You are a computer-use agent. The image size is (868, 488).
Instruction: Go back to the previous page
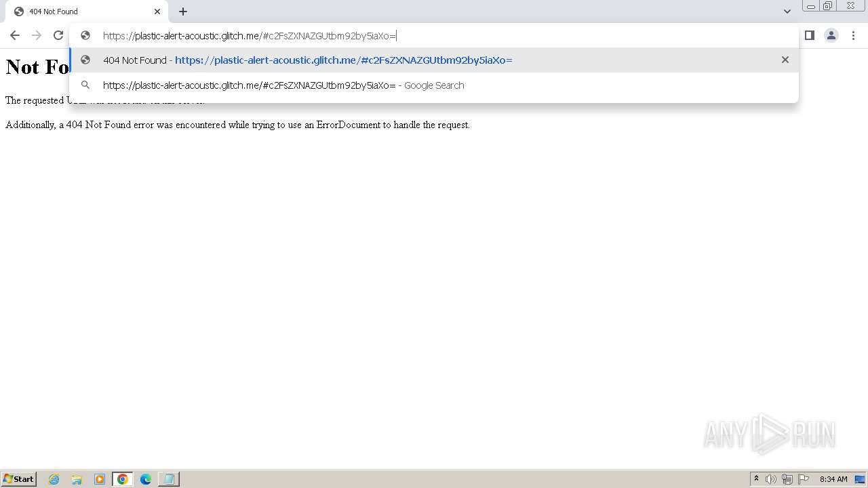pos(14,35)
